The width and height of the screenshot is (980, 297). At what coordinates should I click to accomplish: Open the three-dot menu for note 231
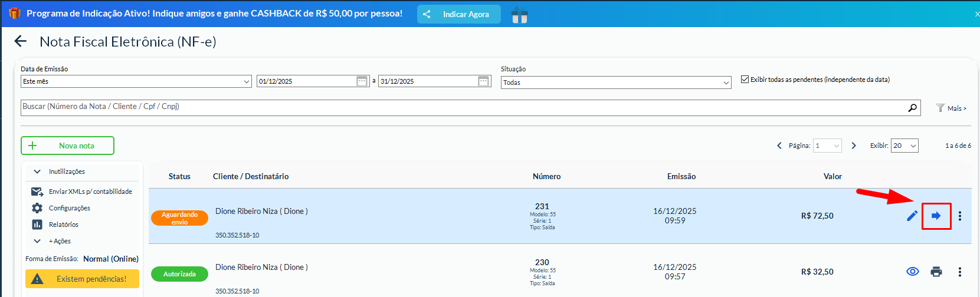tap(960, 216)
